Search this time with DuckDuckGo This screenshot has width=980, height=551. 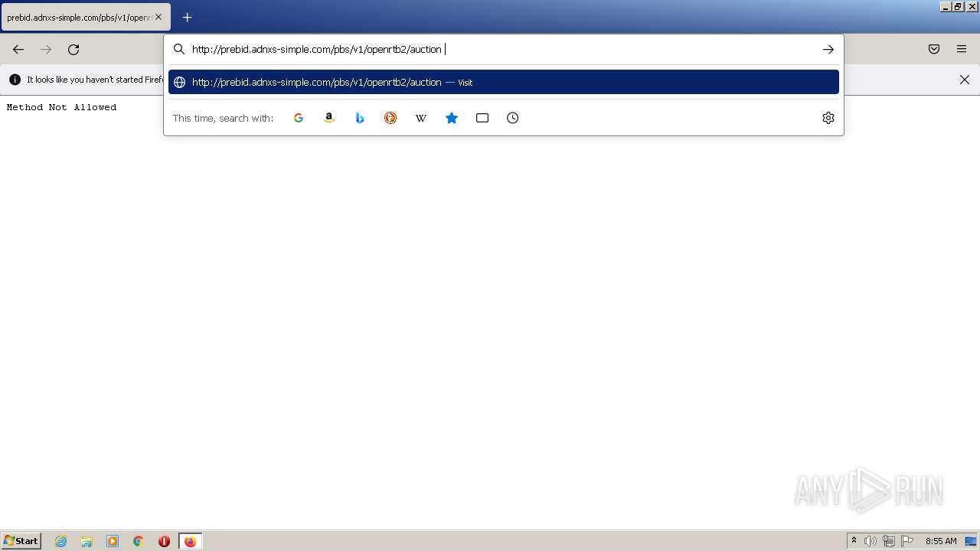pos(390,118)
